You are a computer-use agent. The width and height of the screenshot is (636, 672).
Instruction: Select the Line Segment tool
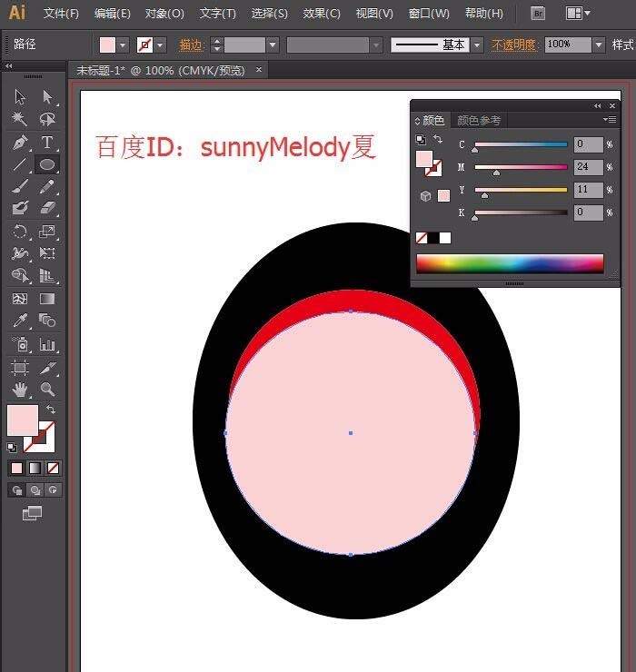click(x=20, y=164)
